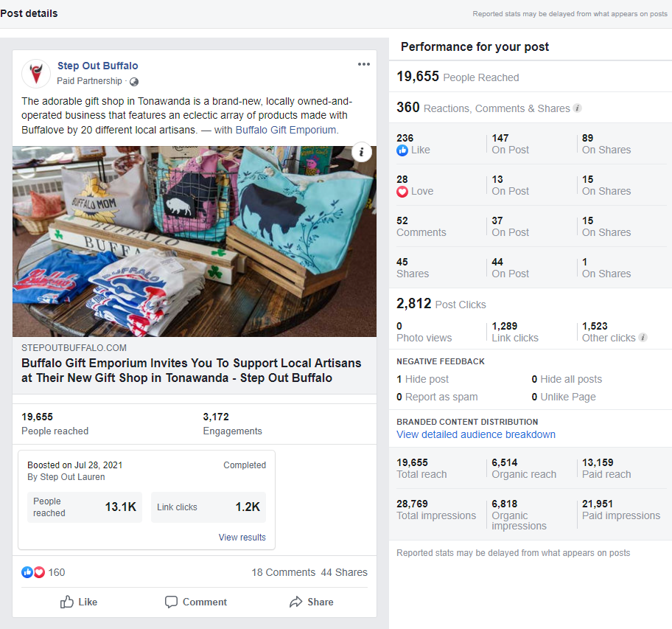The image size is (672, 629).
Task: Click the Link clicks 1.2K box
Action: point(209,507)
